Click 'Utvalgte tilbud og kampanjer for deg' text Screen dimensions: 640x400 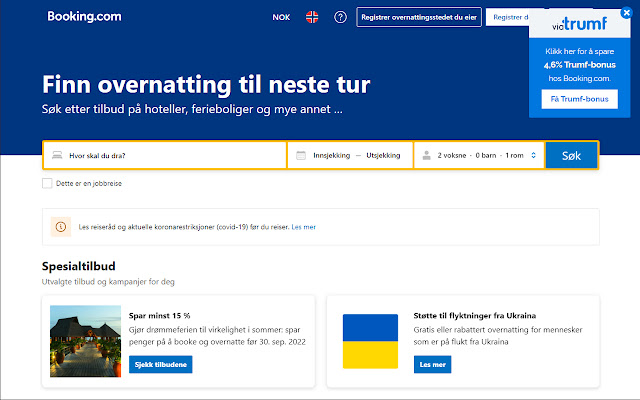pyautogui.click(x=108, y=282)
